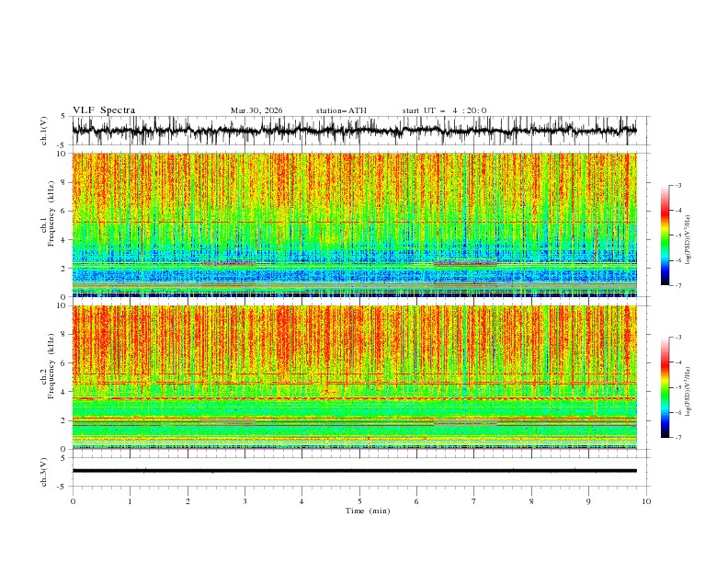The image size is (728, 563).
Task: Click the date "Mar.30, 2026"
Action: [x=256, y=110]
